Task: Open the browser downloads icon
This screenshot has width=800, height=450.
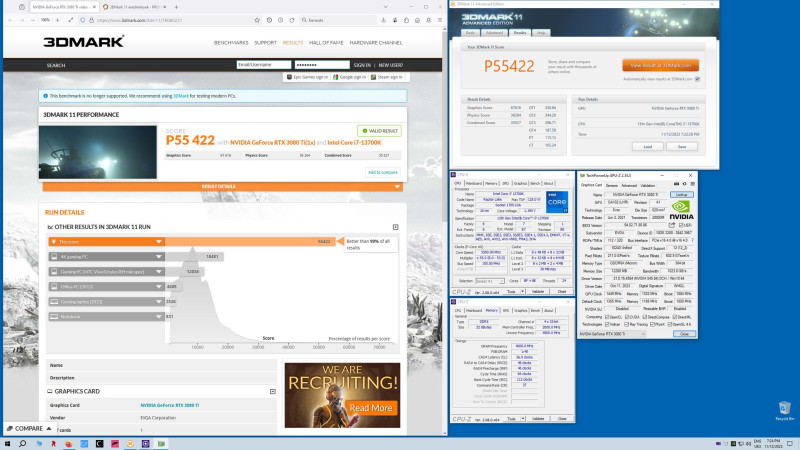Action: click(x=384, y=20)
